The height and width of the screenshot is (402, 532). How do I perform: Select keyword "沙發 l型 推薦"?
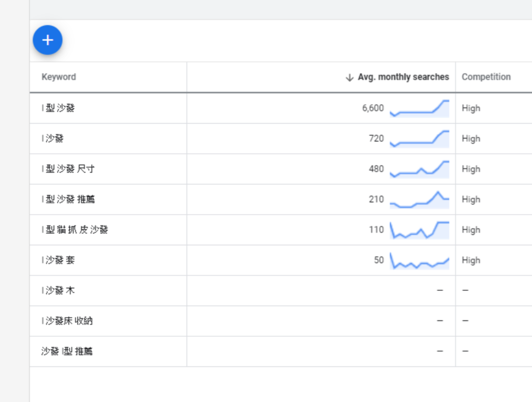pos(67,352)
